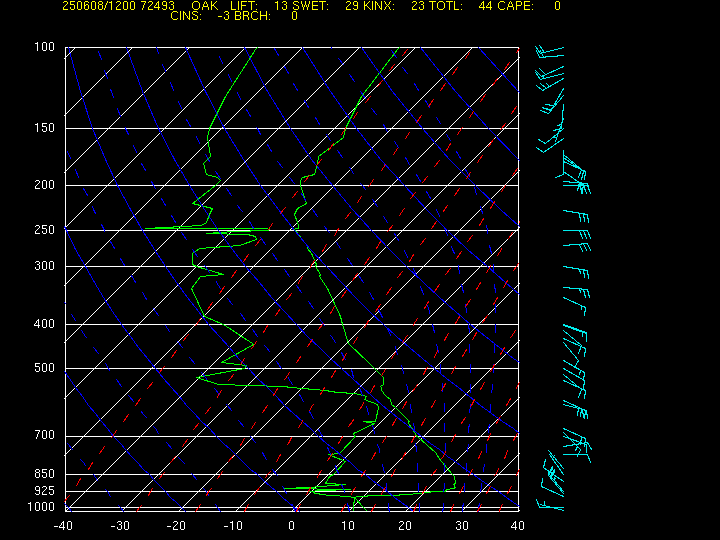Select station number 72493 in header
This screenshot has height=540, width=720.
tap(158, 6)
